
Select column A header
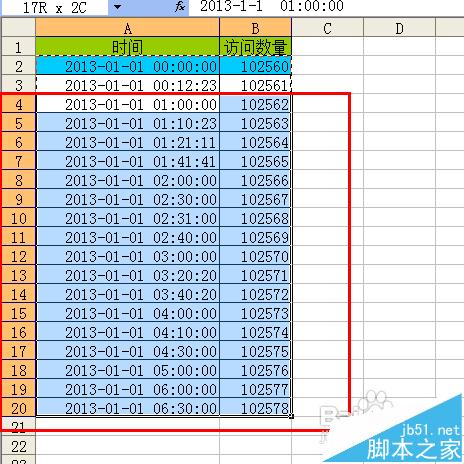128,28
